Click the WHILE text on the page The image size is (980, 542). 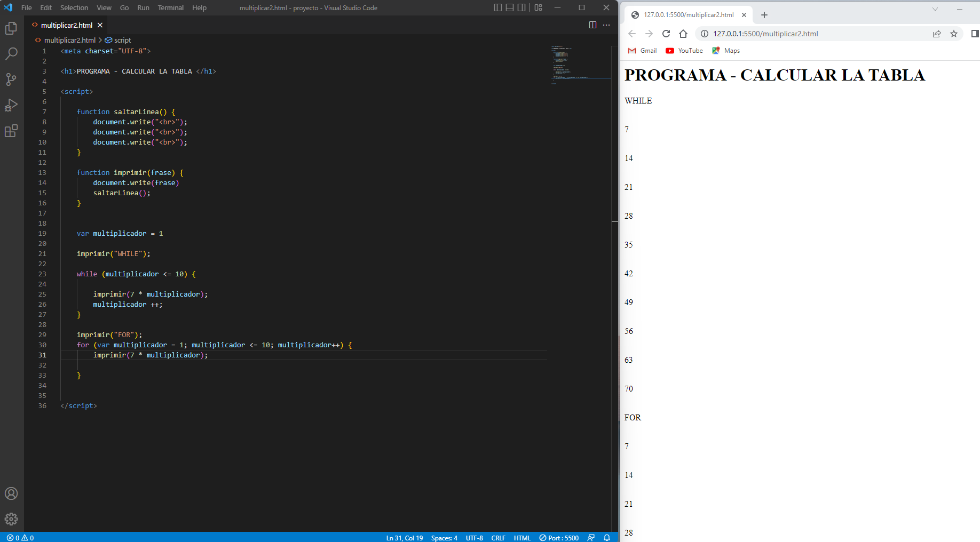[638, 101]
